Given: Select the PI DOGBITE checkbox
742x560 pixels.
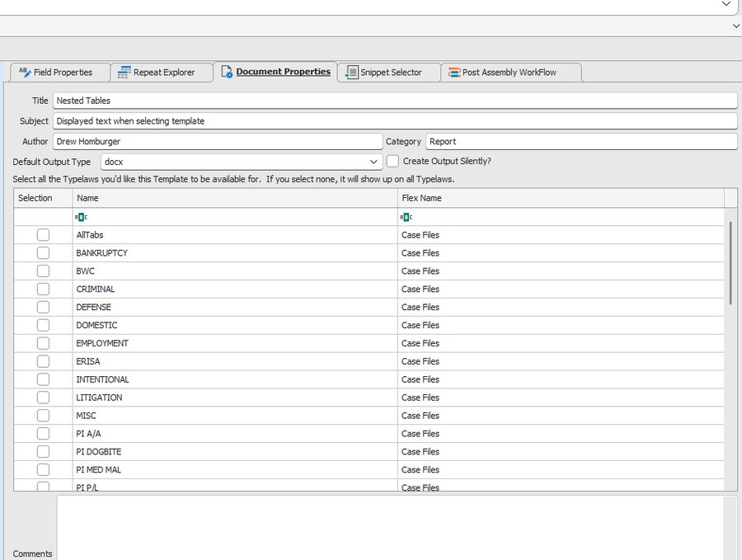Looking at the screenshot, I should pos(43,452).
